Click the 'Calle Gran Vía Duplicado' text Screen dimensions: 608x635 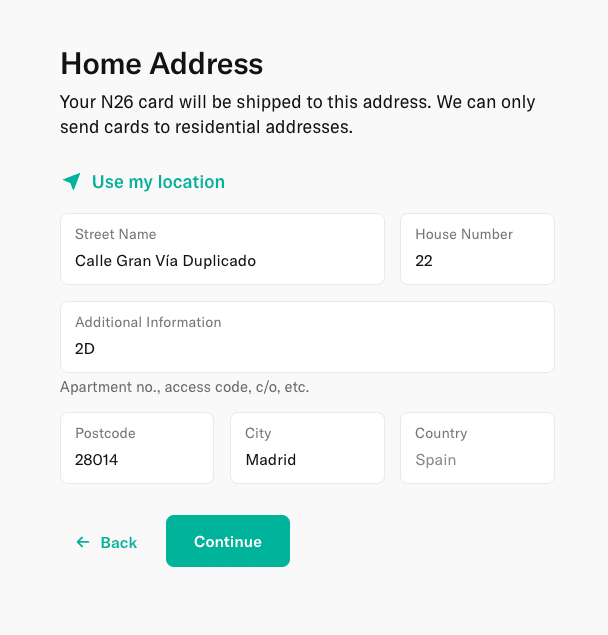pyautogui.click(x=165, y=261)
